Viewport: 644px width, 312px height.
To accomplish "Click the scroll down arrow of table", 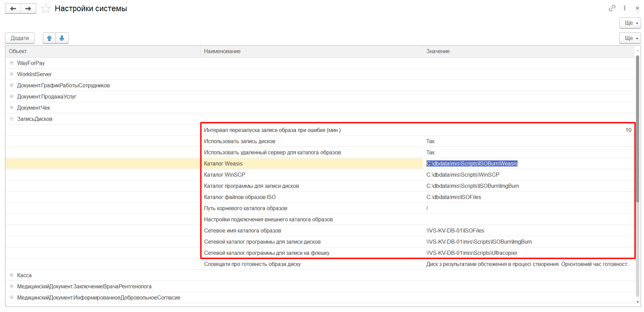I will [638, 302].
